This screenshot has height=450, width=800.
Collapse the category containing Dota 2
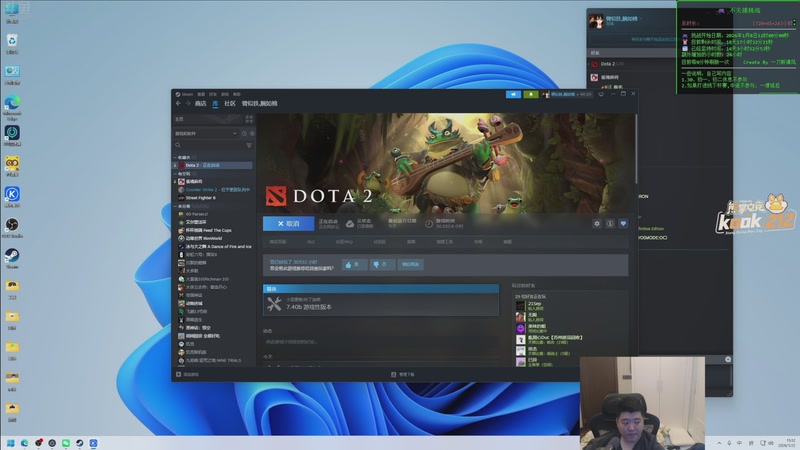click(x=175, y=158)
